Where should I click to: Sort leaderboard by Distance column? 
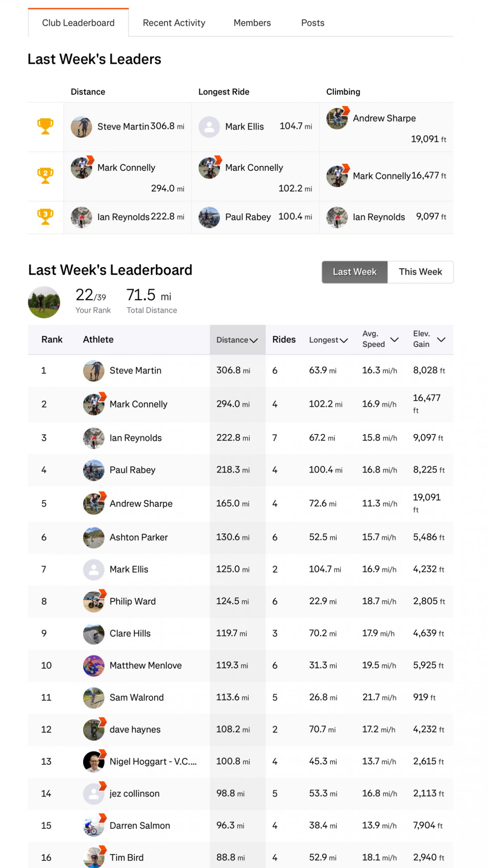237,340
